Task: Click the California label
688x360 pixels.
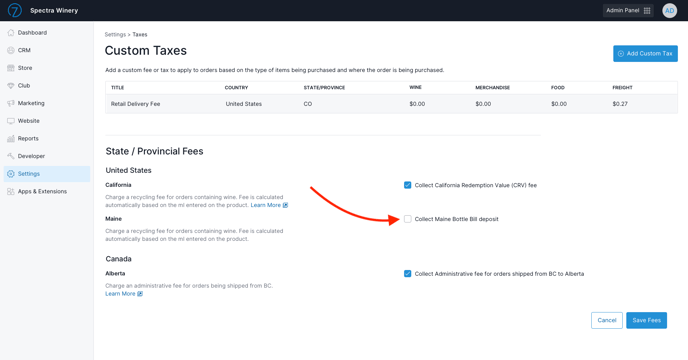Action: pyautogui.click(x=118, y=185)
